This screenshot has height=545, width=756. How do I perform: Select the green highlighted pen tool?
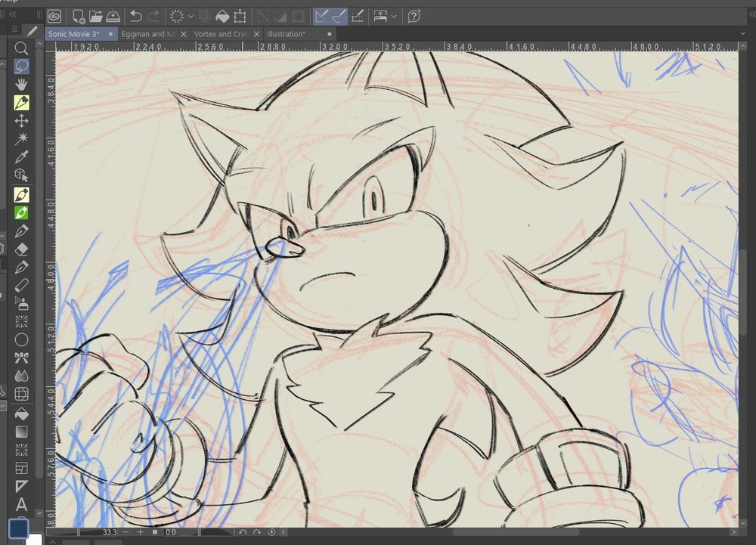pyautogui.click(x=21, y=213)
